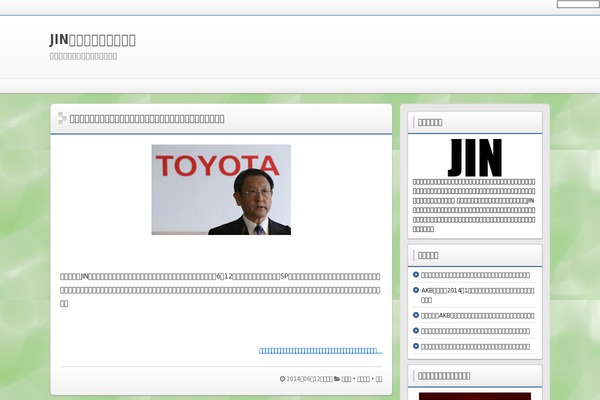Click the large JIN logo in the sidebar
Viewport: 600px width, 400px height.
click(x=475, y=157)
